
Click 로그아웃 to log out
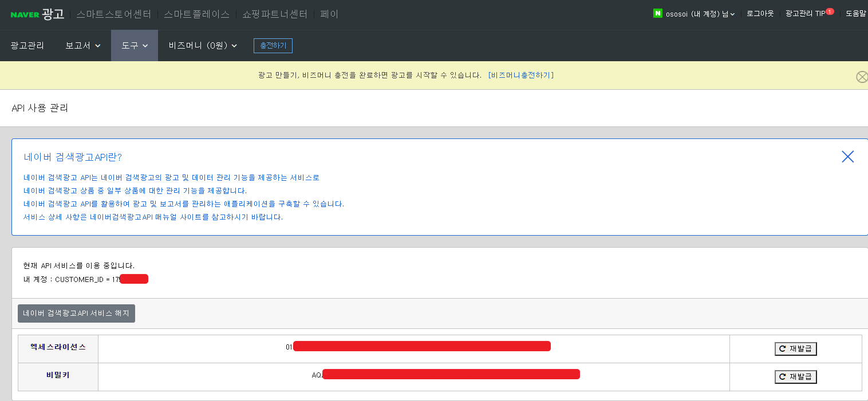tap(760, 13)
